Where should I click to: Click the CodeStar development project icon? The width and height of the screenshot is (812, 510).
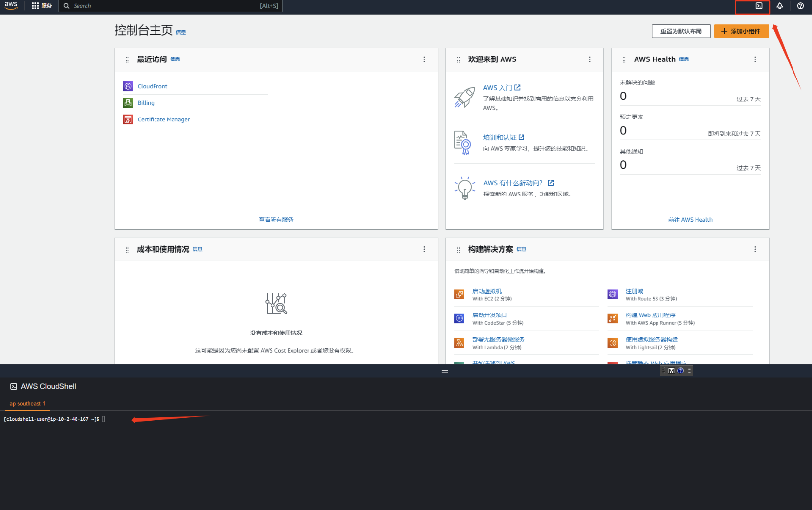[459, 318]
